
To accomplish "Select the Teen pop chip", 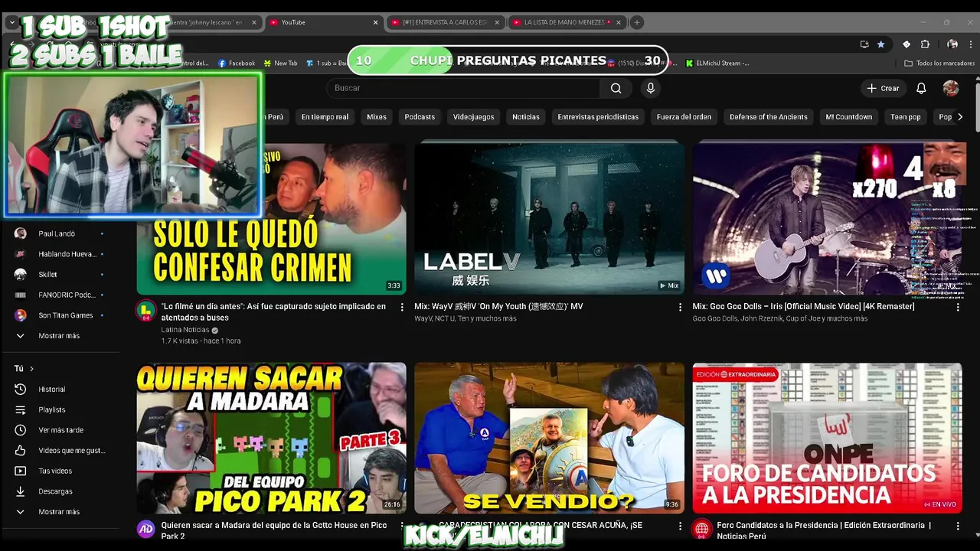I will coord(906,117).
